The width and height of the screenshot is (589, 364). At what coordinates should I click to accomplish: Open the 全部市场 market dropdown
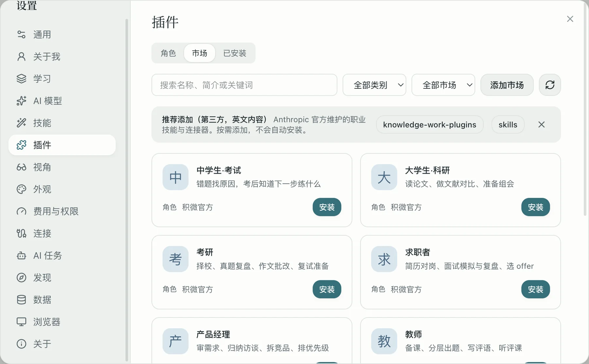[x=443, y=85]
